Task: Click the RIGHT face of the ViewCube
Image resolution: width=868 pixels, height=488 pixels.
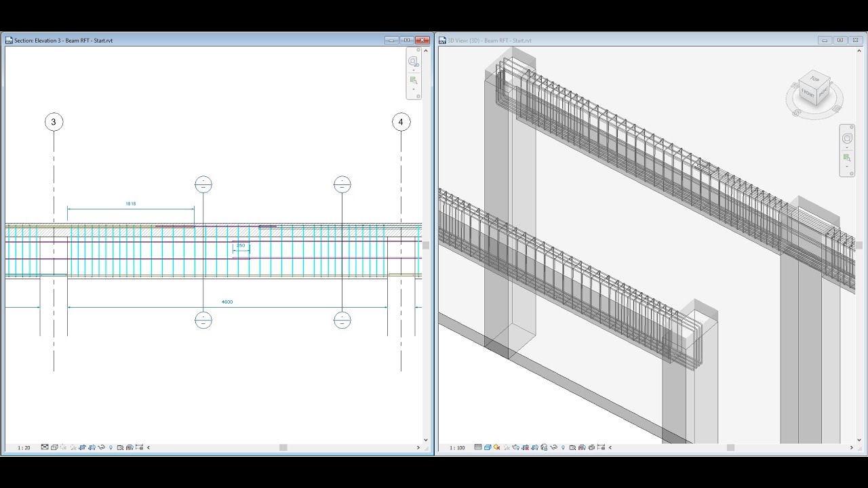Action: [x=823, y=92]
